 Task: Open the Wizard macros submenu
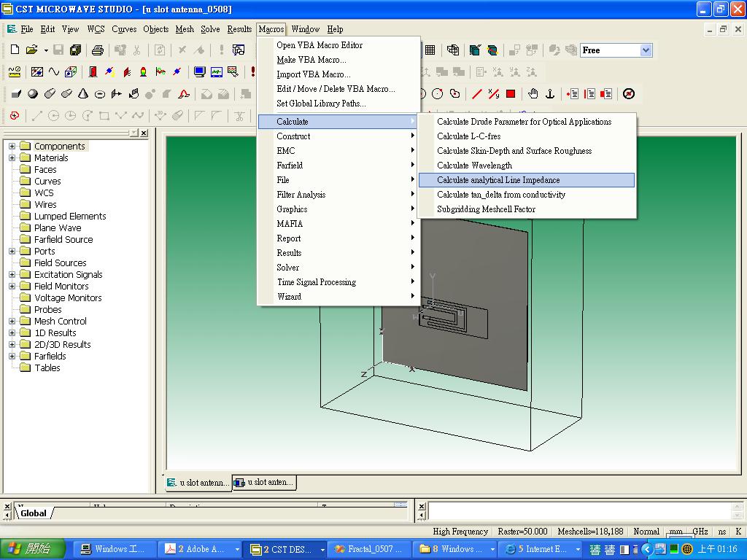coord(338,297)
